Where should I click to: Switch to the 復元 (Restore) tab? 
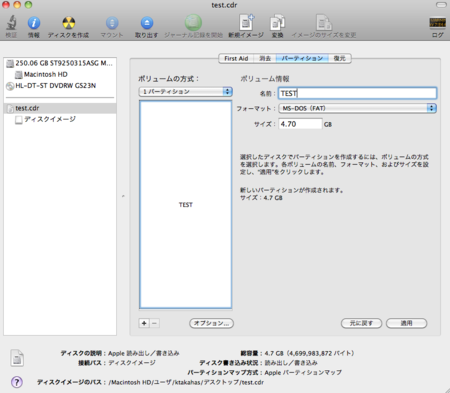pos(340,58)
